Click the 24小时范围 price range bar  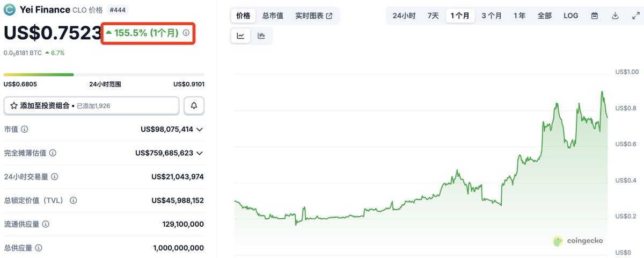click(x=104, y=74)
